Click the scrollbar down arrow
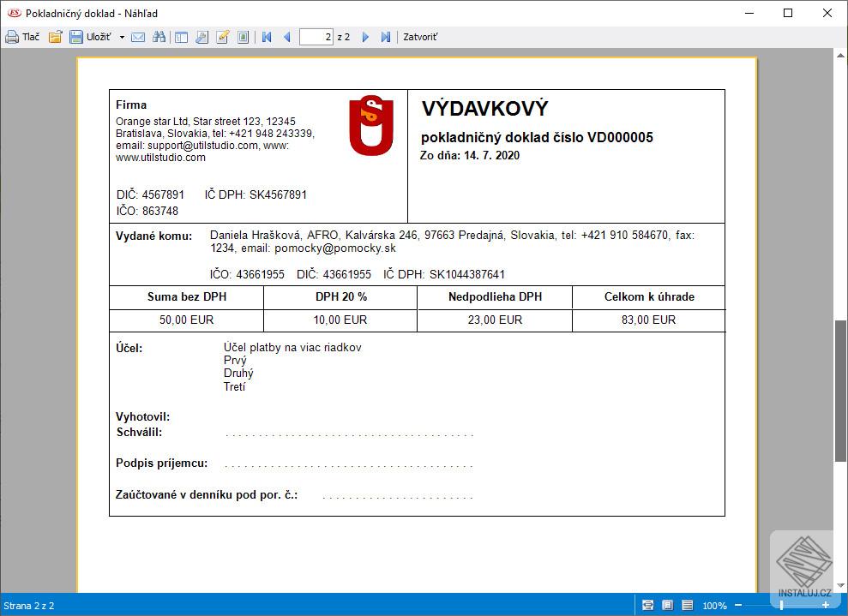The image size is (848, 616). (x=840, y=586)
